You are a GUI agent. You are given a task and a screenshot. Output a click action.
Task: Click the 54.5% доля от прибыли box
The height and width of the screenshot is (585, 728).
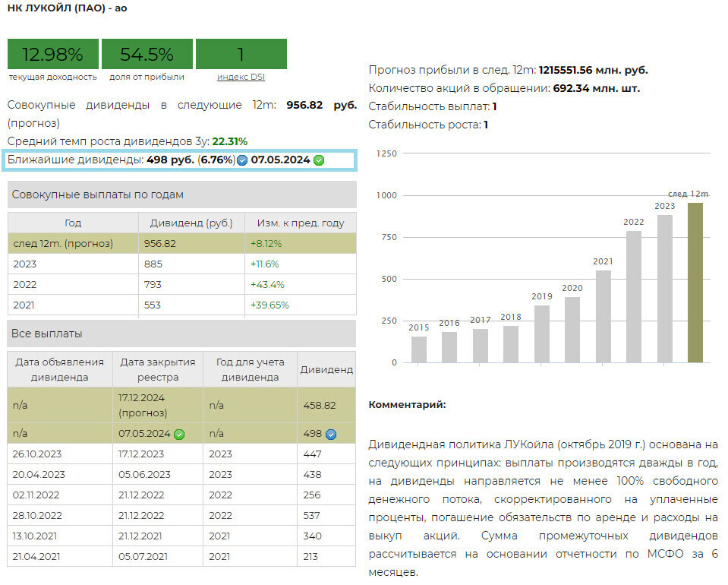(147, 55)
